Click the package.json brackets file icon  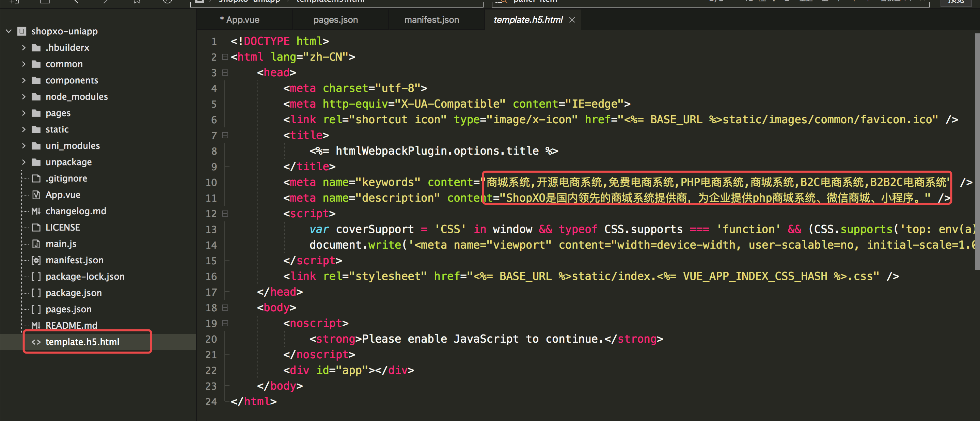click(36, 293)
